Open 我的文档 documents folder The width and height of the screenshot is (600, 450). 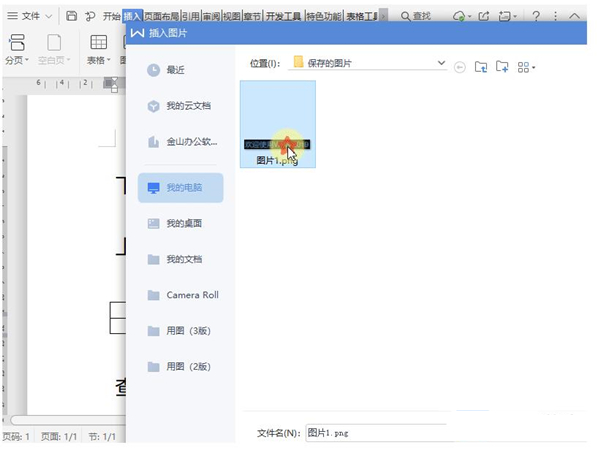(x=183, y=259)
